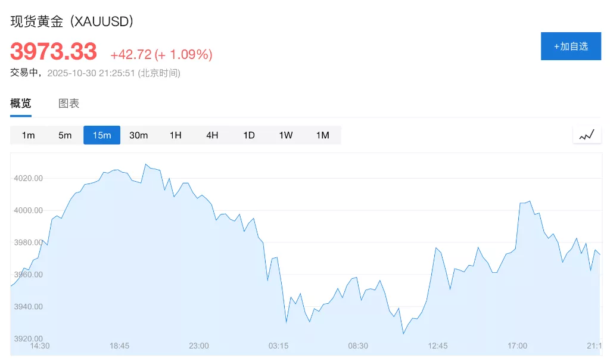
Task: Switch to 5m interval
Action: 65,135
